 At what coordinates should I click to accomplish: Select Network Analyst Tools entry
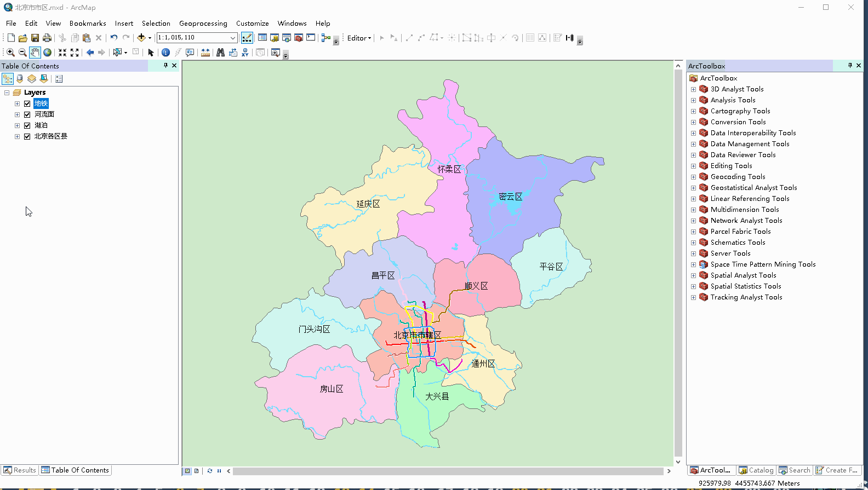(x=746, y=221)
